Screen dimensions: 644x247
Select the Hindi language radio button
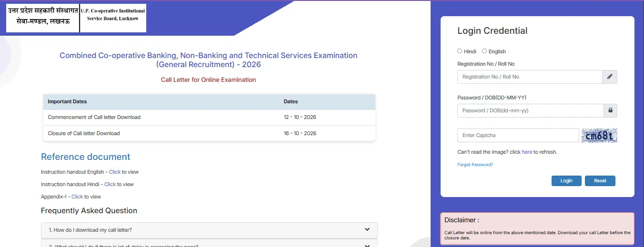pos(460,51)
